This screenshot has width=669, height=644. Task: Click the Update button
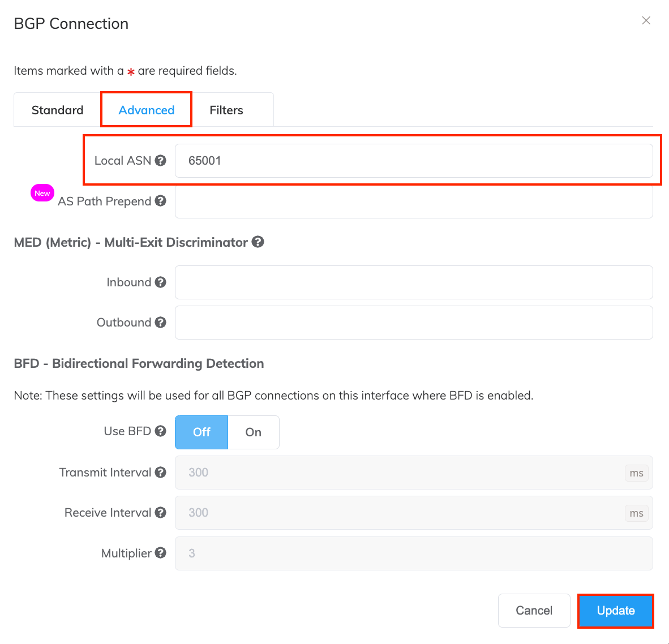(616, 610)
